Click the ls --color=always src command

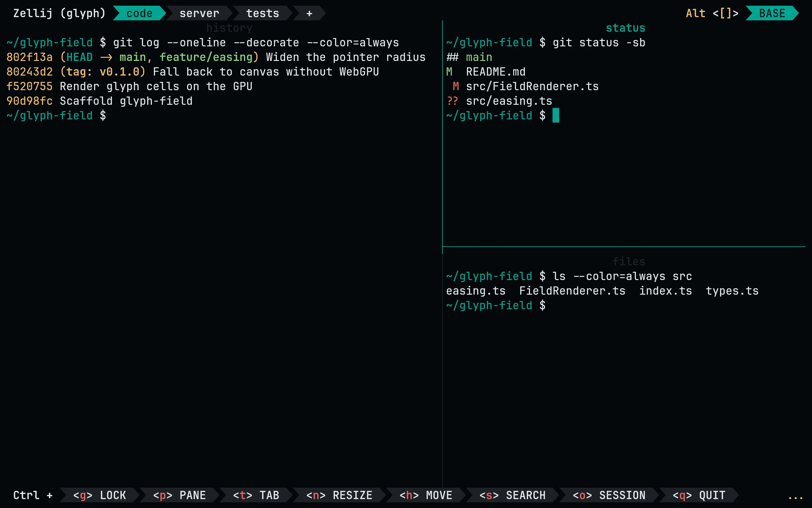pos(622,276)
